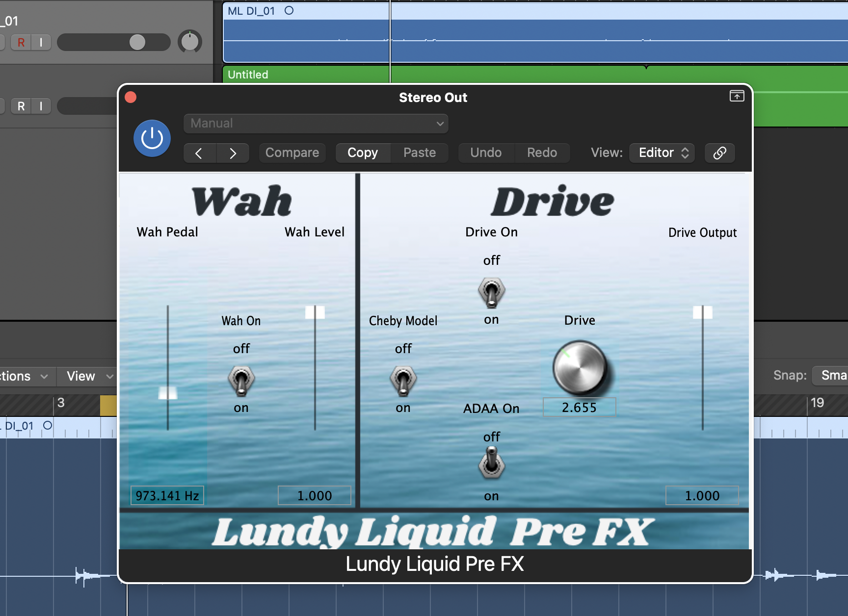Click the Wah Pedal slider handle
This screenshot has width=848, height=616.
tap(168, 393)
